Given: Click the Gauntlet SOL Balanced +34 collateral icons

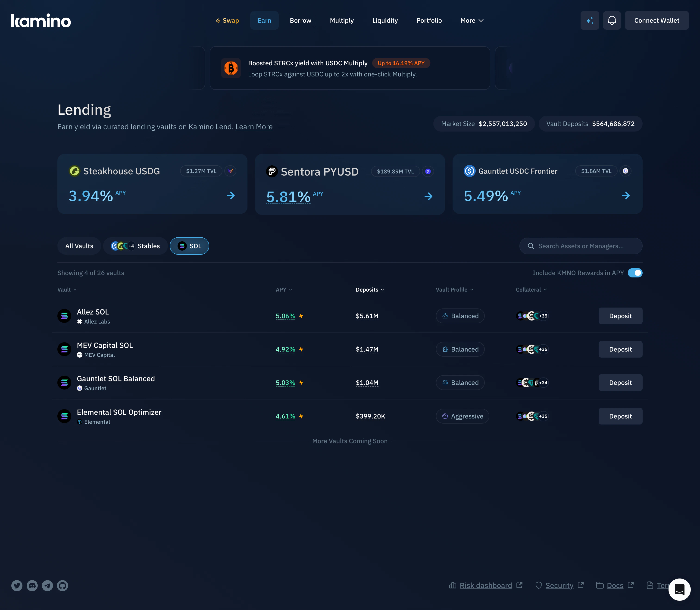Looking at the screenshot, I should (x=532, y=383).
